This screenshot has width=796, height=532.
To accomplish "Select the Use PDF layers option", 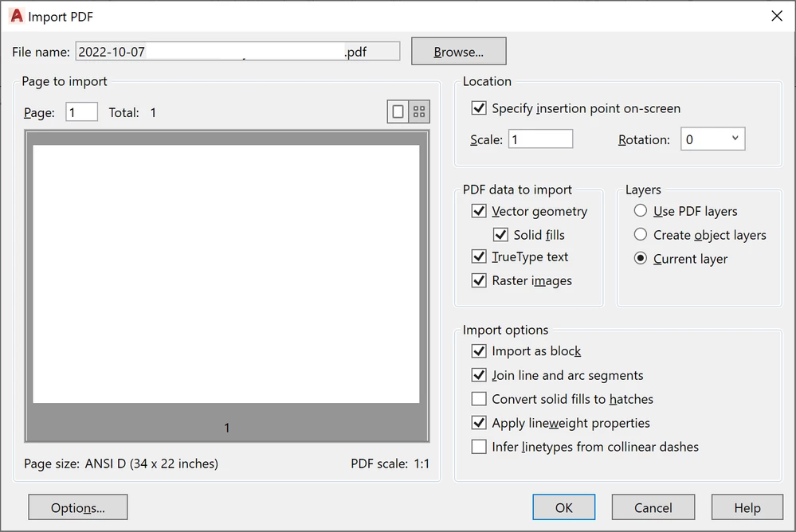I will [640, 211].
